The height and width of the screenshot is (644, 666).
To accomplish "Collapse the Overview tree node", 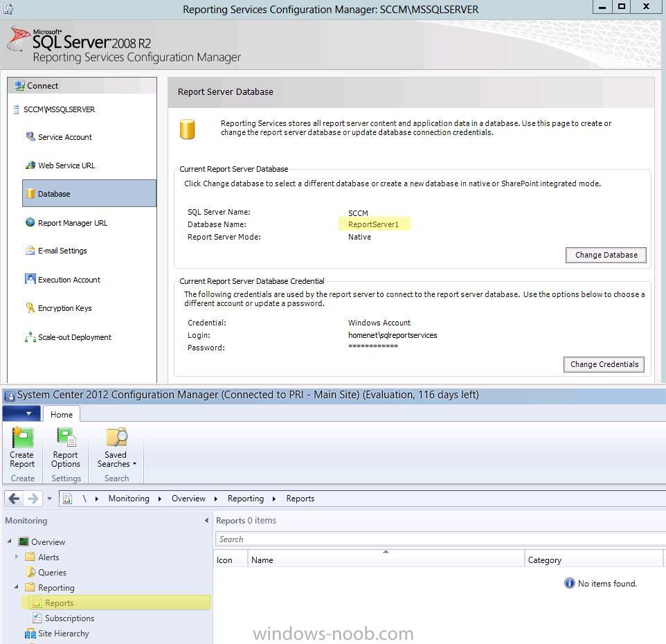I will point(9,542).
